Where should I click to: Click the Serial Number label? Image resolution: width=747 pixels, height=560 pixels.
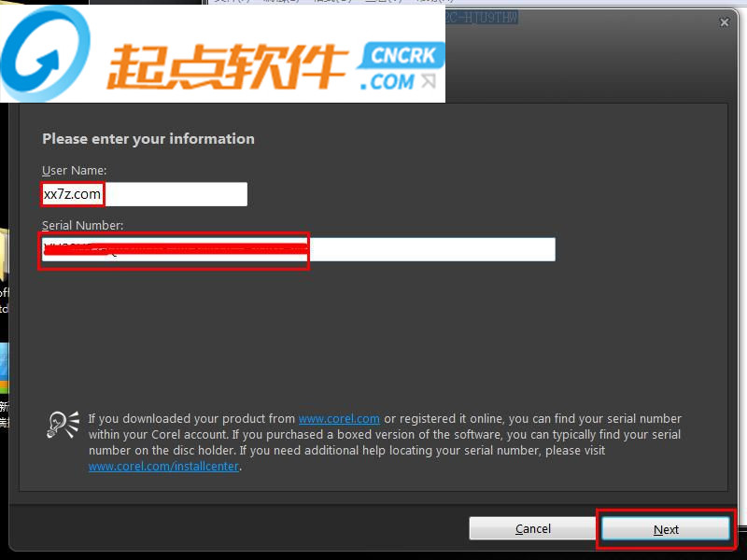click(x=82, y=225)
